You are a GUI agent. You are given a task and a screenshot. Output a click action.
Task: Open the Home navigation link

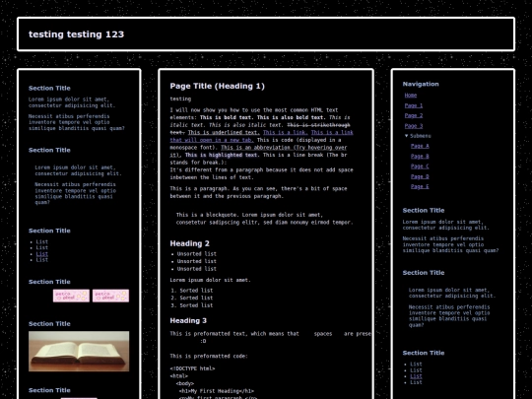[x=411, y=96]
